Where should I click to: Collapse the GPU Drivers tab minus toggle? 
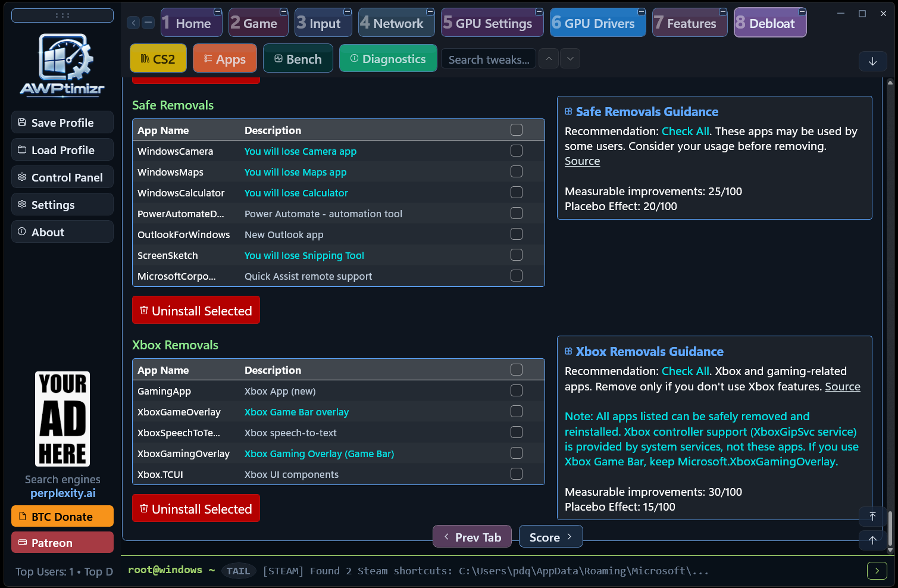click(642, 12)
